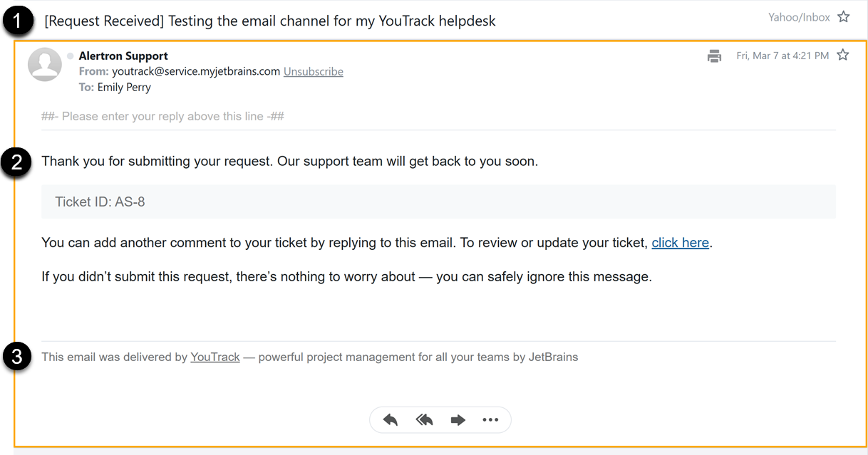This screenshot has width=868, height=455.
Task: Open the 'click here' ticket link
Action: [680, 243]
